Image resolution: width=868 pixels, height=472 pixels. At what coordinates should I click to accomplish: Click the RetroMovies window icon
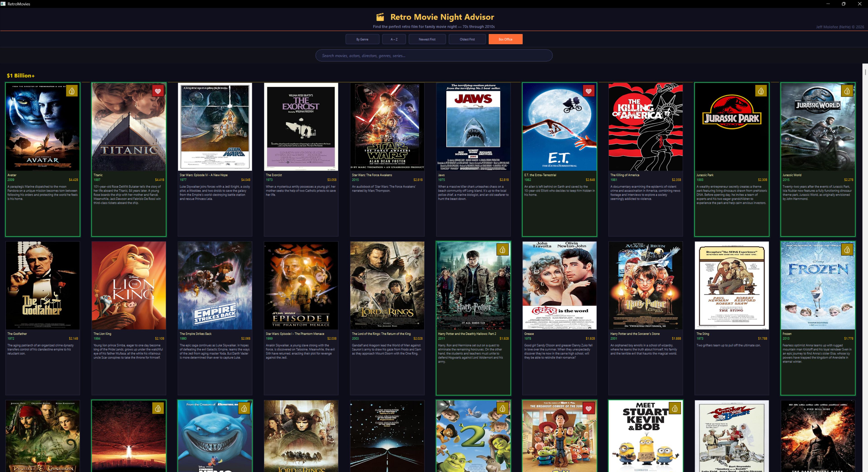tap(3, 4)
